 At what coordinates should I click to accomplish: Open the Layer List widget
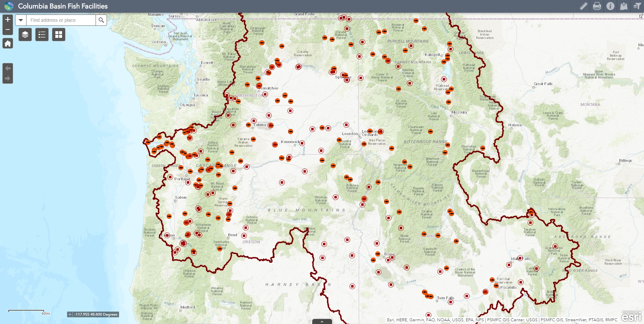(25, 35)
